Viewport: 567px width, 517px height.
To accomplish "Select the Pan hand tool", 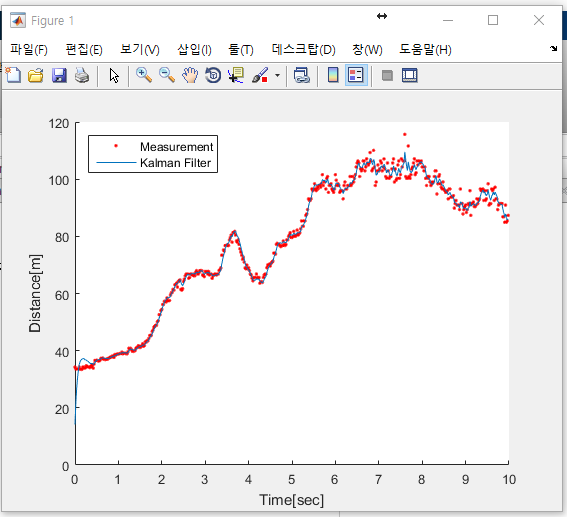I will coord(190,76).
